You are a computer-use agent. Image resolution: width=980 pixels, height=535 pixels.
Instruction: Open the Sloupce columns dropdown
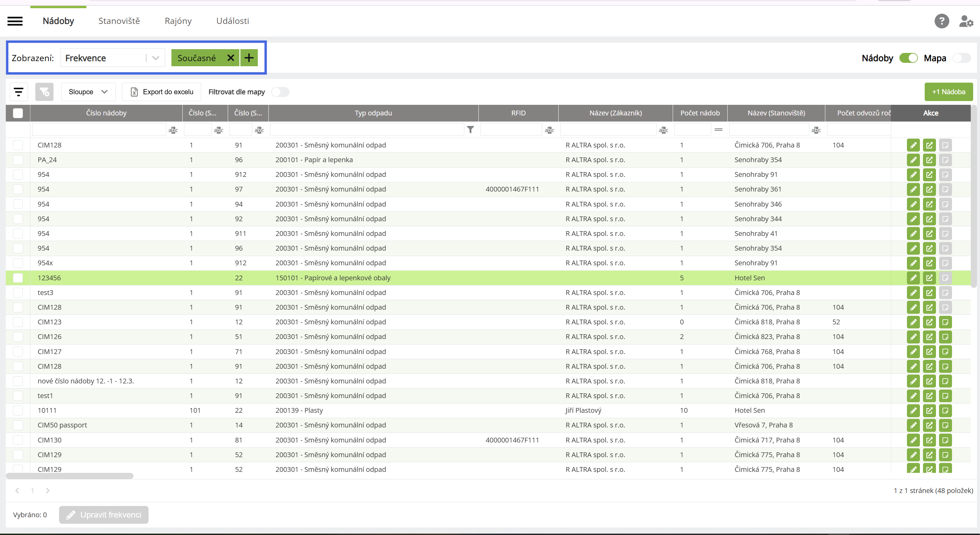coord(88,92)
